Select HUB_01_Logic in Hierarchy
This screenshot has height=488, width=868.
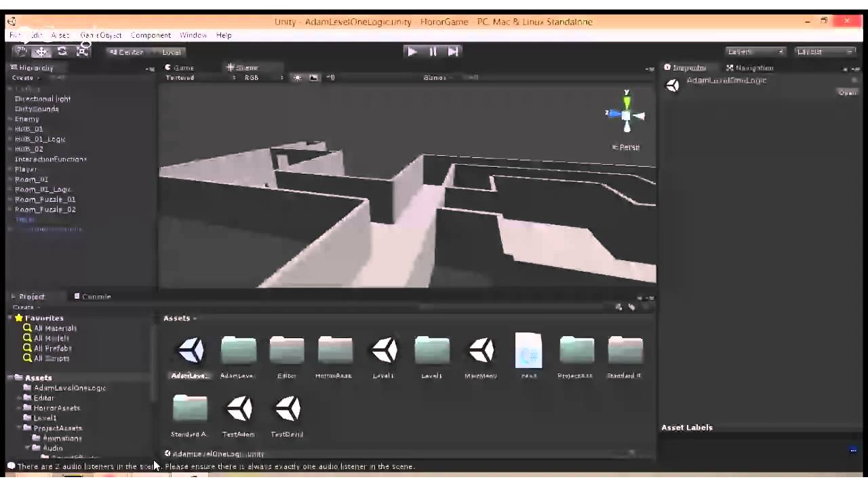tap(40, 140)
